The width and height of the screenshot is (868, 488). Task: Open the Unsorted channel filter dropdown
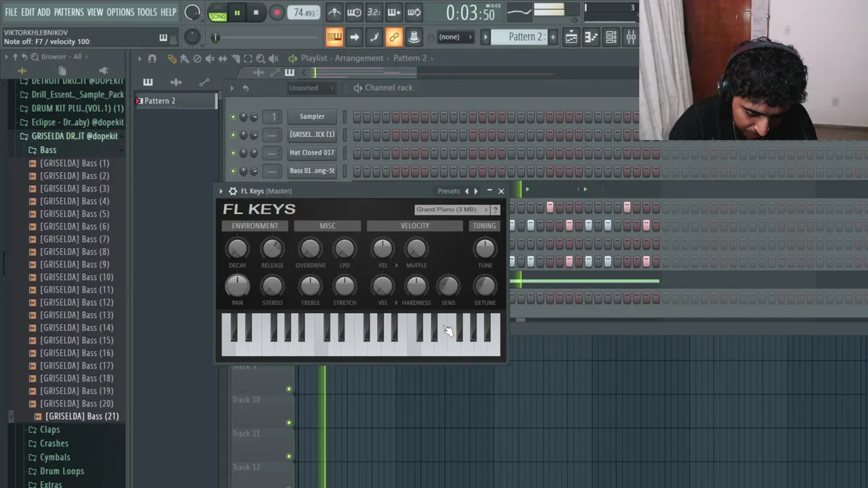pos(313,88)
